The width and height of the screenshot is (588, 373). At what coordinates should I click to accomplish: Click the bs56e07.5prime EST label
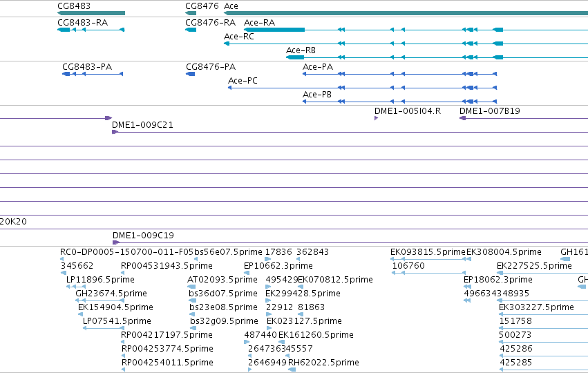coord(229,252)
